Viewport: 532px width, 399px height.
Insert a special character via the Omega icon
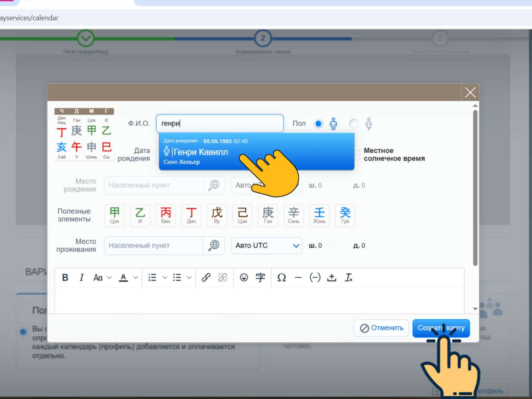pyautogui.click(x=281, y=277)
